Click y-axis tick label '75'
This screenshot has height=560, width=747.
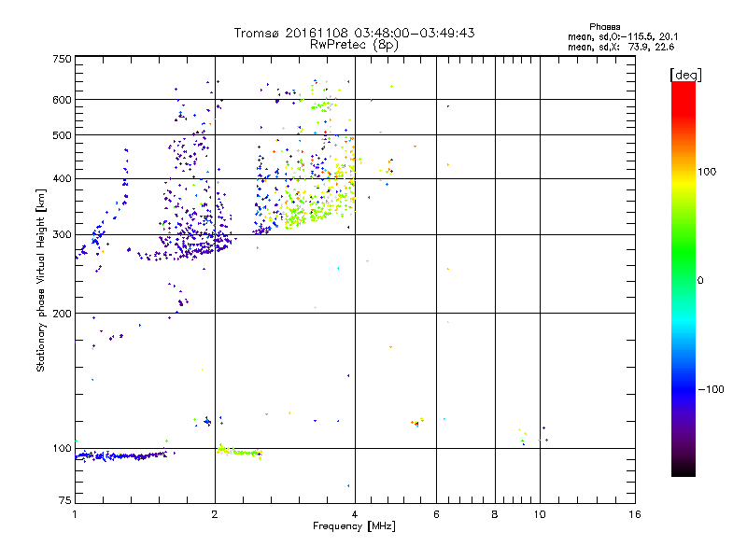pos(65,500)
